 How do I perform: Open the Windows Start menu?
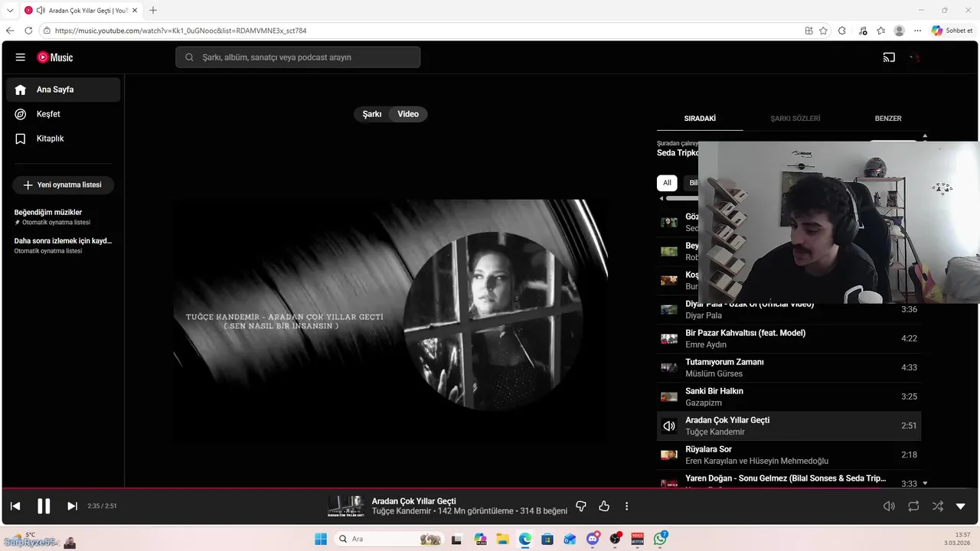click(321, 539)
